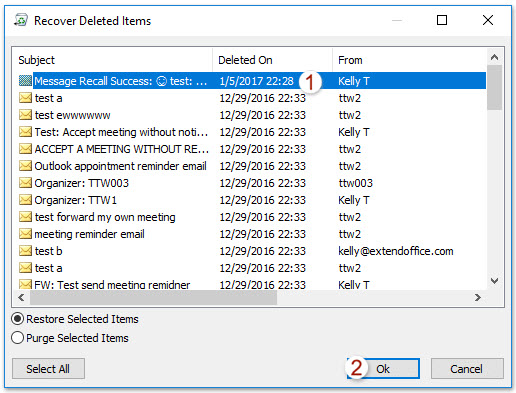Choose the Purge Selected Items radio button
This screenshot has width=516, height=393.
click(17, 338)
